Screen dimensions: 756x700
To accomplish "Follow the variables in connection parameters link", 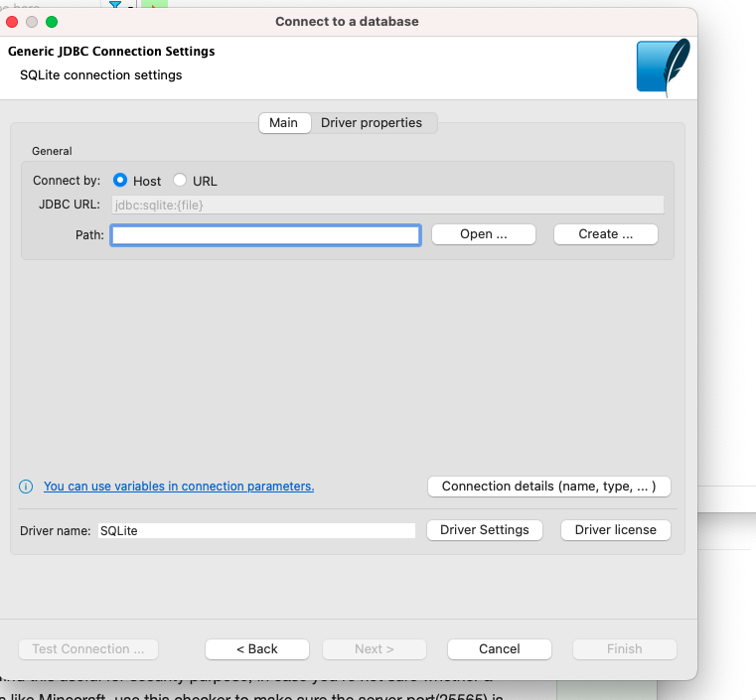I will [179, 487].
